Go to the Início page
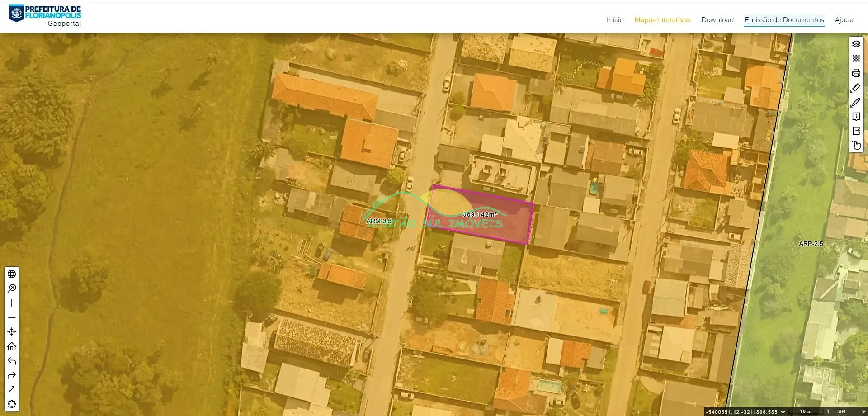 pyautogui.click(x=615, y=20)
